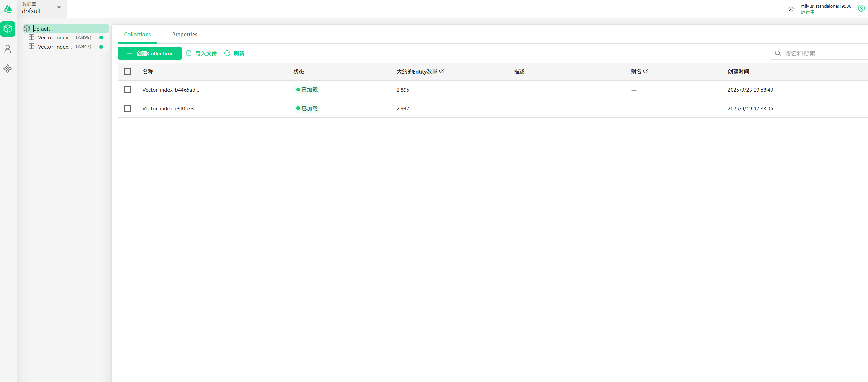
Task: Open the system view sidebar icon
Action: (8, 69)
